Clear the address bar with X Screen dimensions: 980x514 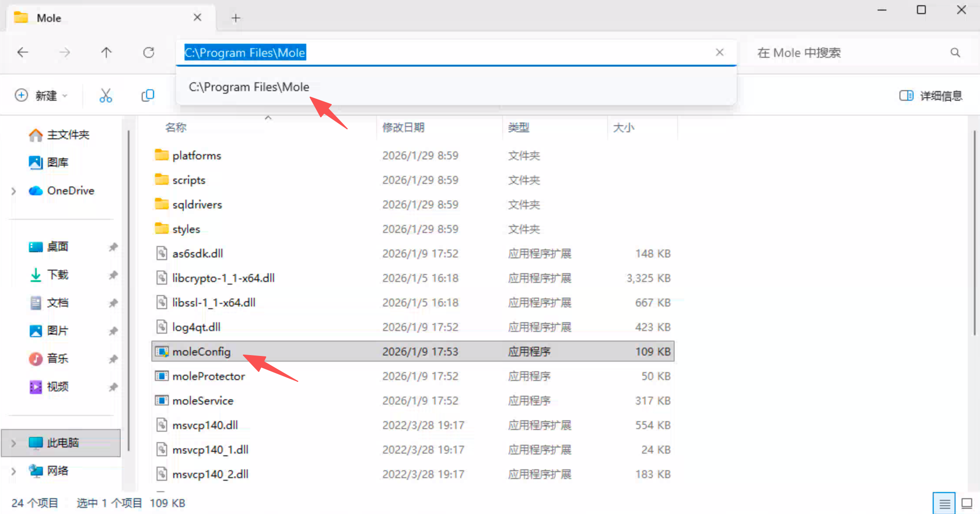[720, 53]
